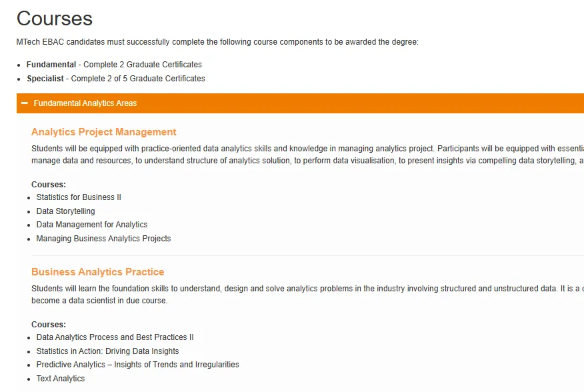Choose Predictive Analytics – Insights of Trends course

138,365
